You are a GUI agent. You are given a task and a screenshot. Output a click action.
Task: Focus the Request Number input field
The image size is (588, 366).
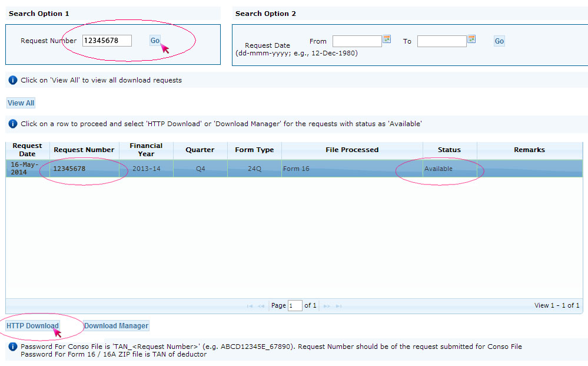(107, 41)
